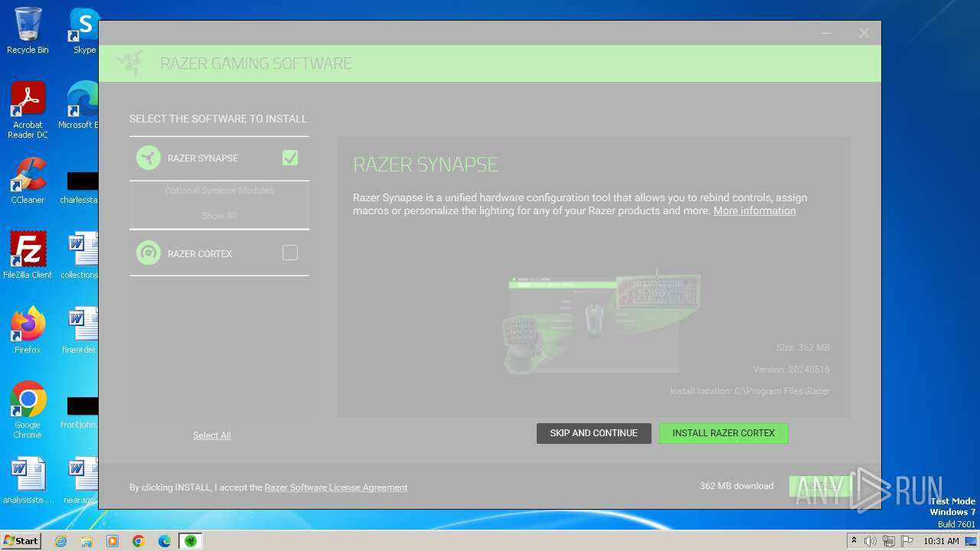The width and height of the screenshot is (980, 551).
Task: Click the Razer Synapse product preview image
Action: click(602, 321)
